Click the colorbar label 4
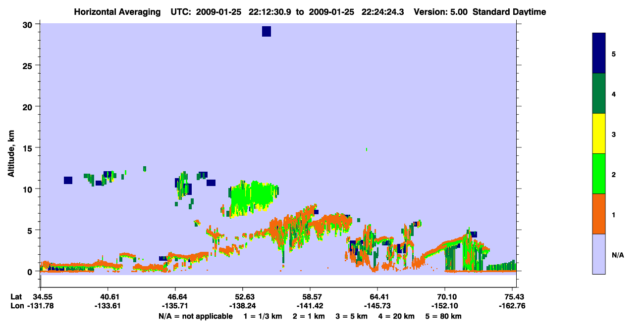Viewport: 644px width, 330px height. (614, 94)
